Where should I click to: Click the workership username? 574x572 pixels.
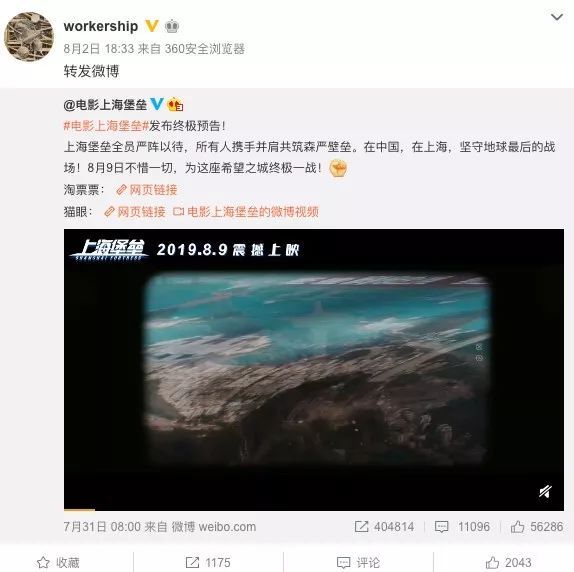[101, 26]
